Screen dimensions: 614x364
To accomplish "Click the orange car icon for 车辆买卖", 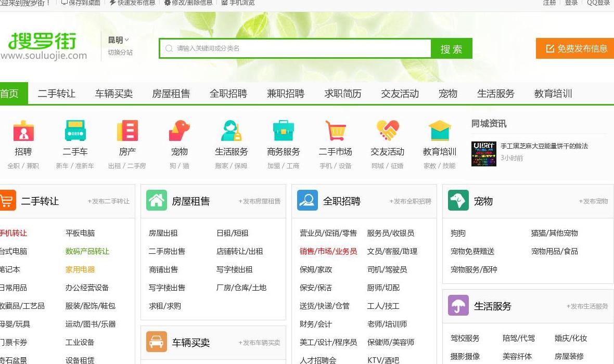I will [x=157, y=342].
